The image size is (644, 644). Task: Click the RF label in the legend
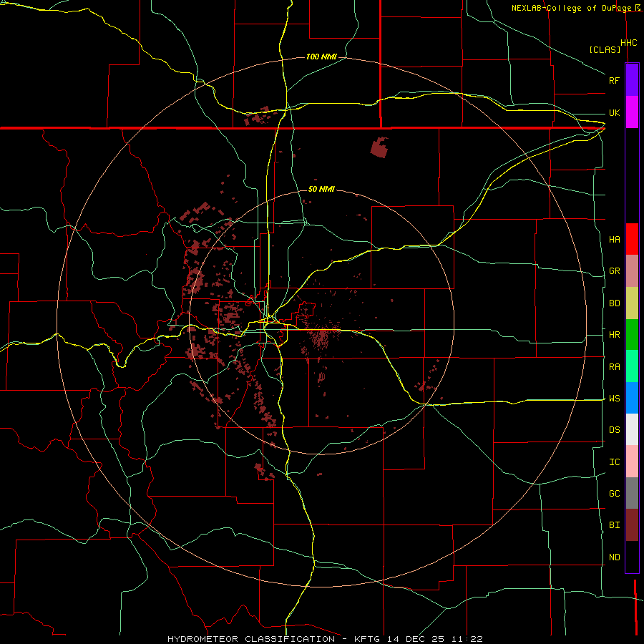click(614, 80)
